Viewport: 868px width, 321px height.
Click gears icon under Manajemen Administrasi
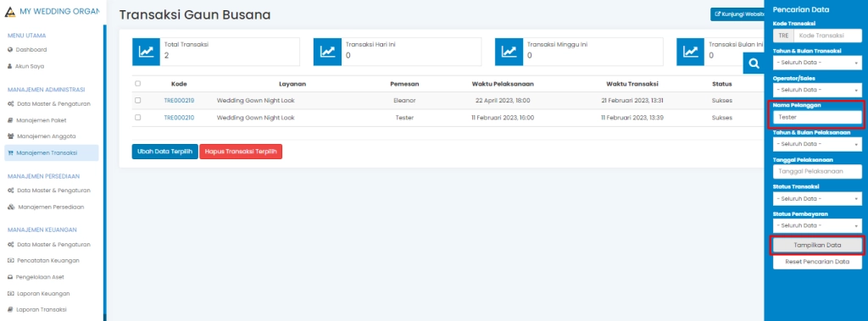[10, 103]
